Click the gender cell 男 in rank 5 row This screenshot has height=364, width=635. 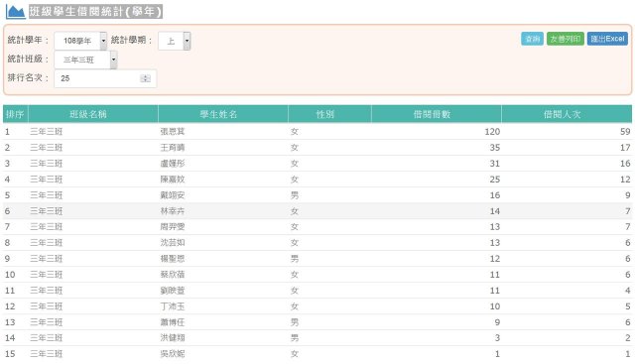point(295,195)
